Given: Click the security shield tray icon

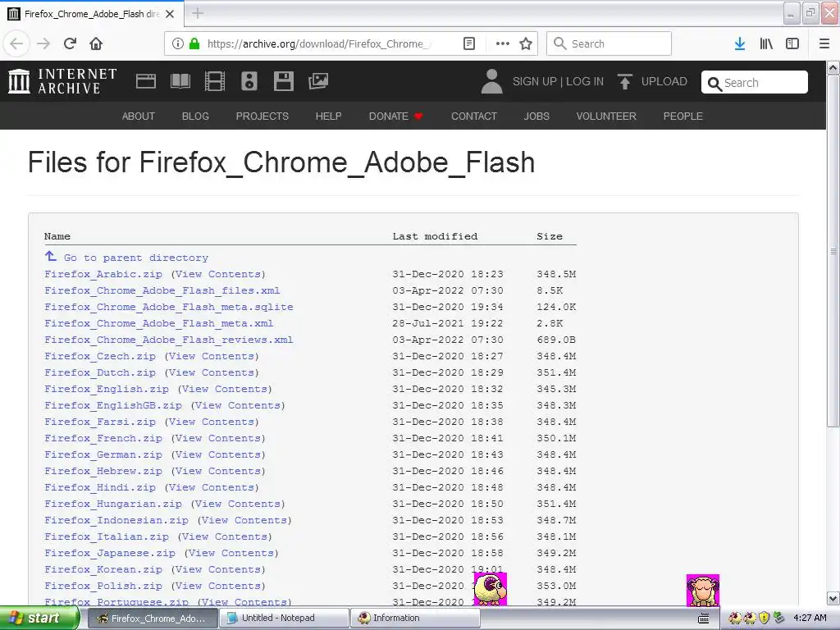Looking at the screenshot, I should click(765, 618).
